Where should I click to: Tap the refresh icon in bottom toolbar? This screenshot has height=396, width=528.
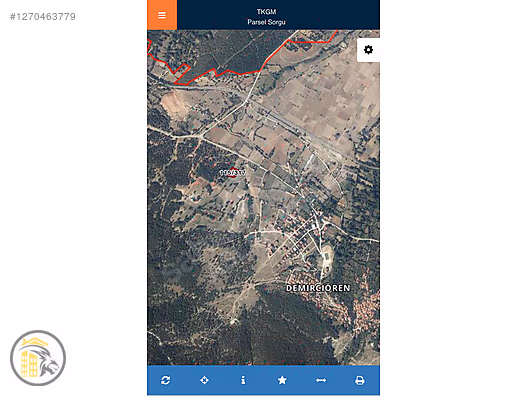click(x=165, y=380)
